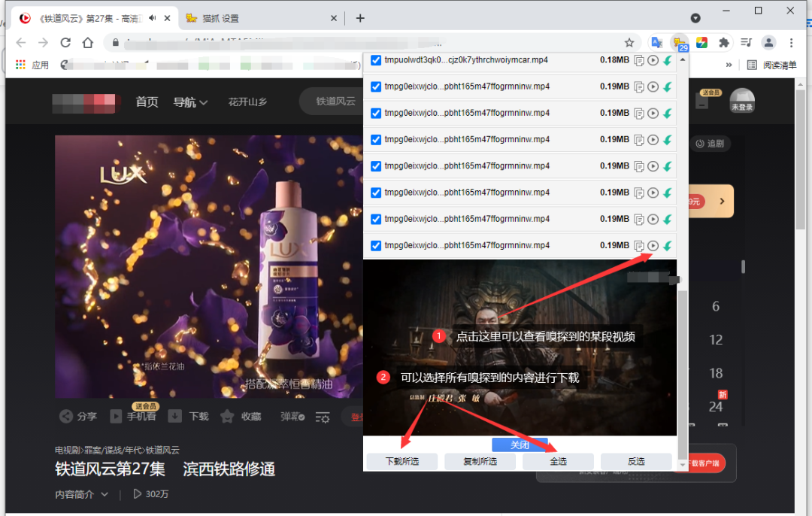Image resolution: width=812 pixels, height=516 pixels.
Task: Click the extension popup's vertical scrollbar
Action: pyautogui.click(x=683, y=374)
